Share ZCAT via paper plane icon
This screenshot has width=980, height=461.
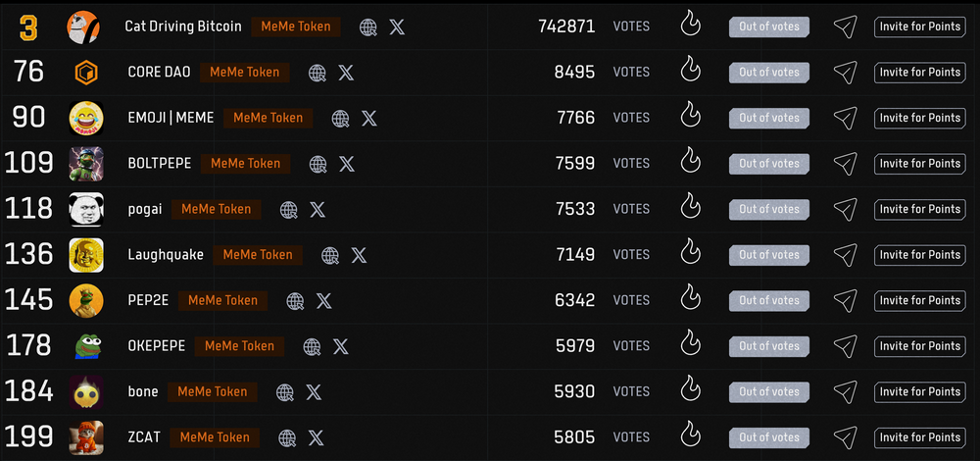[x=845, y=437]
